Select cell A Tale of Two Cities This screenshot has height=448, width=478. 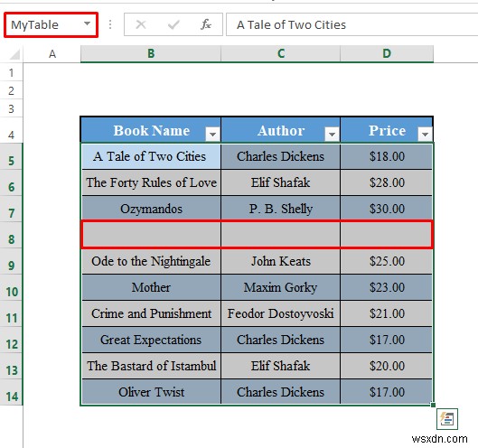click(151, 156)
